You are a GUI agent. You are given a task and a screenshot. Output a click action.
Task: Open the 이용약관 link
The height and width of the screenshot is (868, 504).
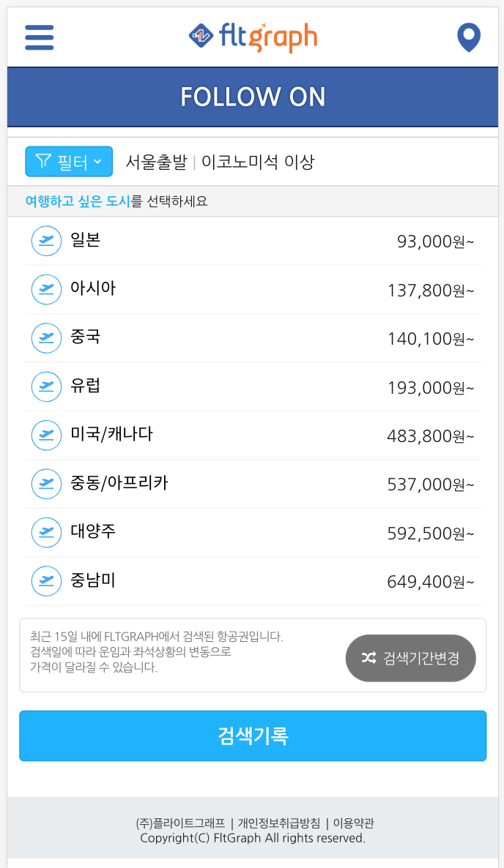pyautogui.click(x=355, y=823)
